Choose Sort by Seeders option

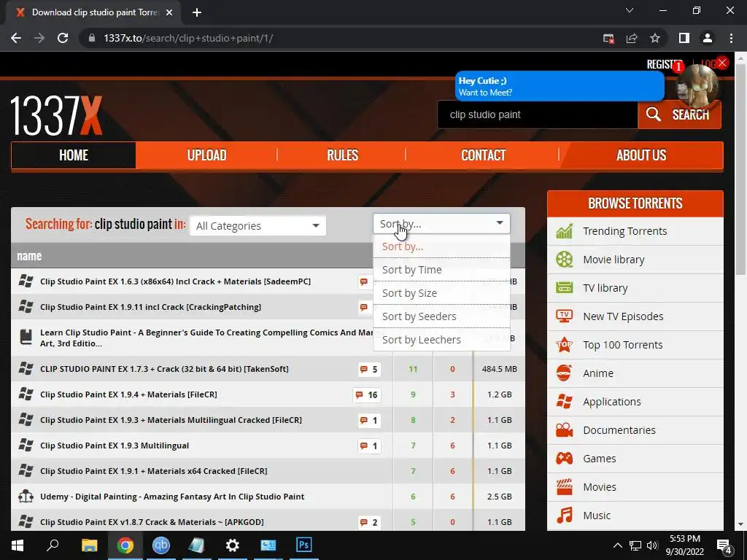pos(441,316)
